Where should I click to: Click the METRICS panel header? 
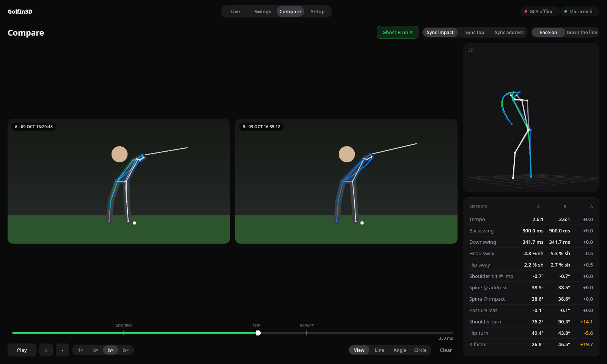pyautogui.click(x=478, y=207)
